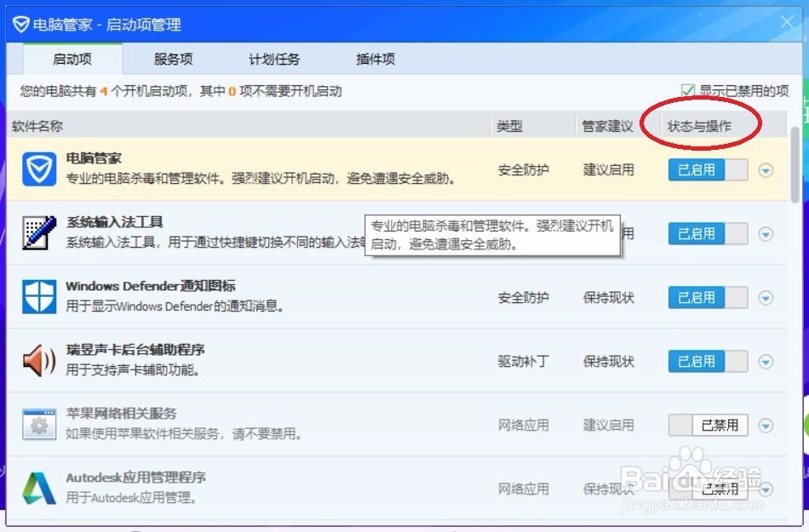This screenshot has height=532, width=809.
Task: Select the 系统输入法工具 name text
Action: click(114, 222)
